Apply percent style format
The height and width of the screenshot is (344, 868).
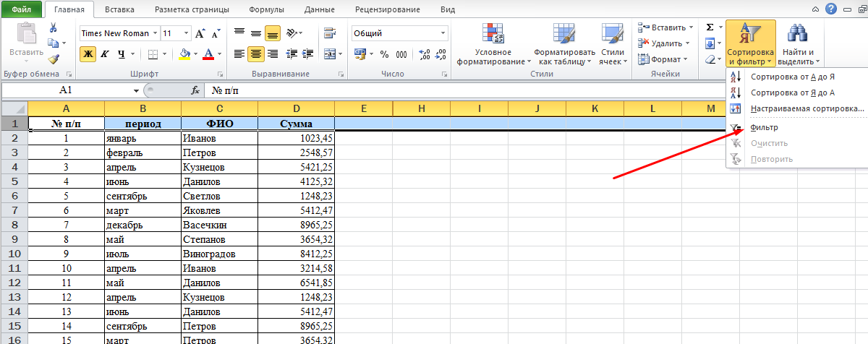(x=384, y=54)
